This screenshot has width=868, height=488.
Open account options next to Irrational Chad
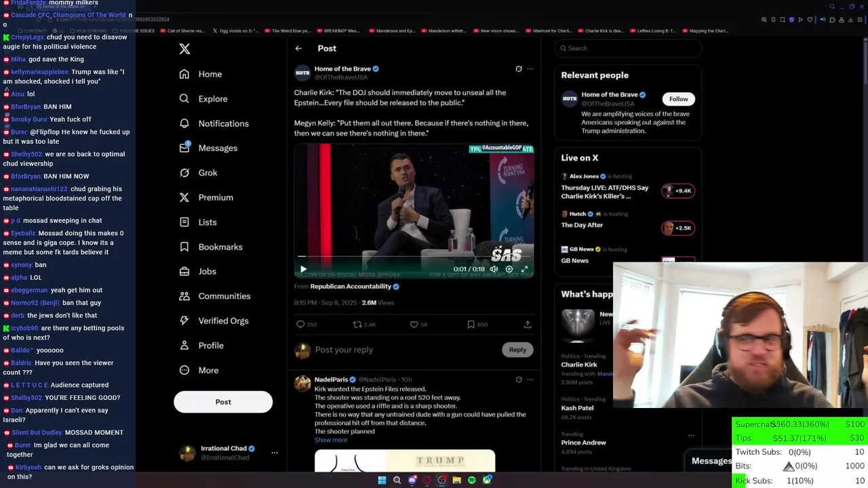pos(275,453)
